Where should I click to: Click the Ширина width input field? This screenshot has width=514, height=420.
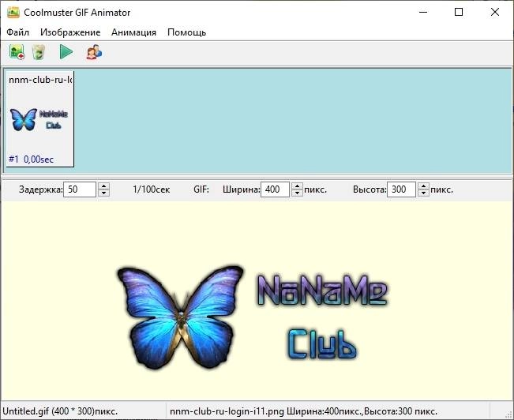tap(275, 189)
